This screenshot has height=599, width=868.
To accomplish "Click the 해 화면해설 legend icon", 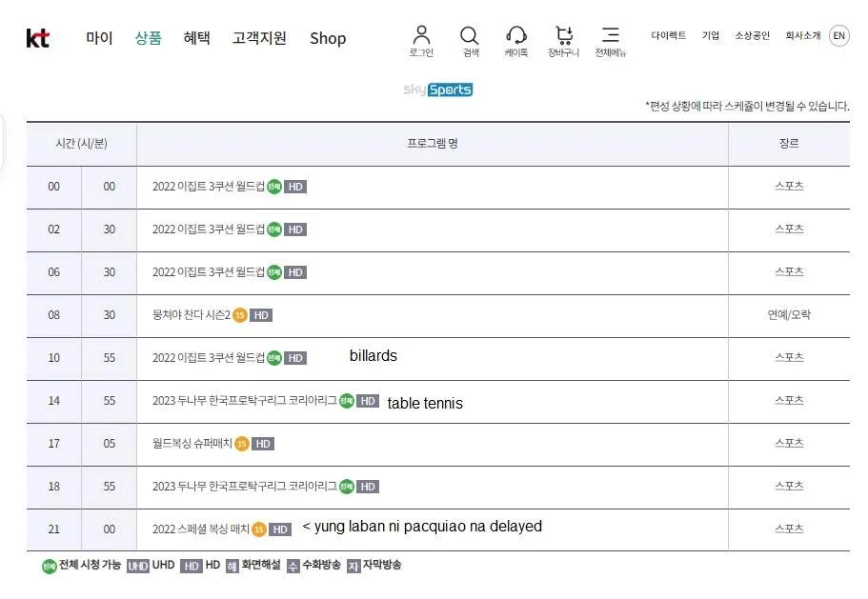I will click(x=232, y=567).
